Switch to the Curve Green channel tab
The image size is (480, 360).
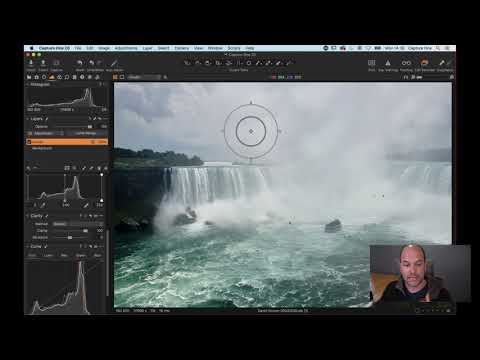pos(81,255)
